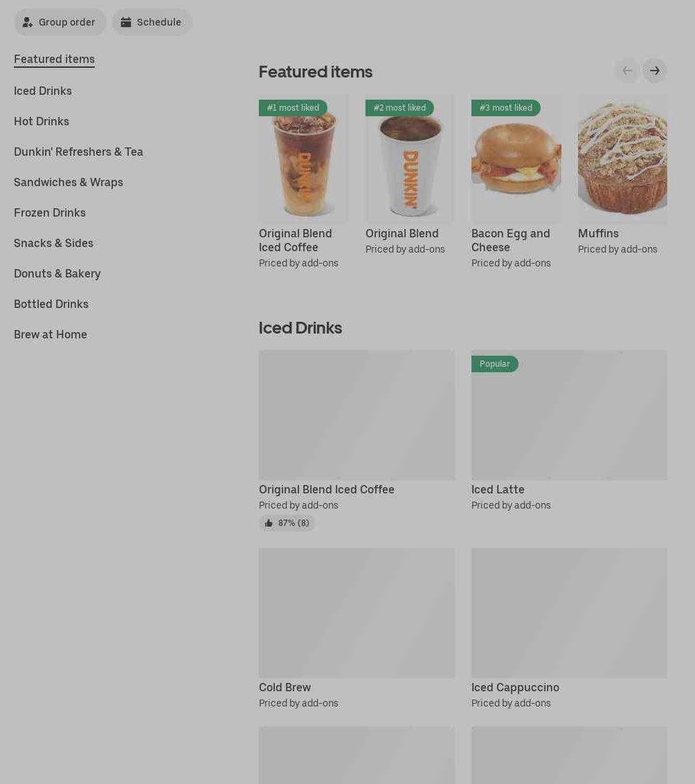Viewport: 695px width, 784px height.
Task: Open Brew at Home category
Action: (x=51, y=334)
